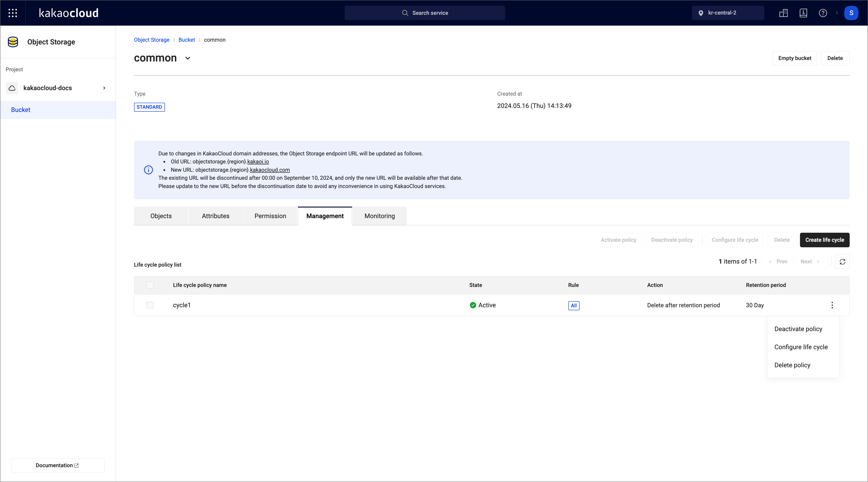Screen dimensions: 868x482
Task: Click the info icon in the top bar
Action: [803, 13]
